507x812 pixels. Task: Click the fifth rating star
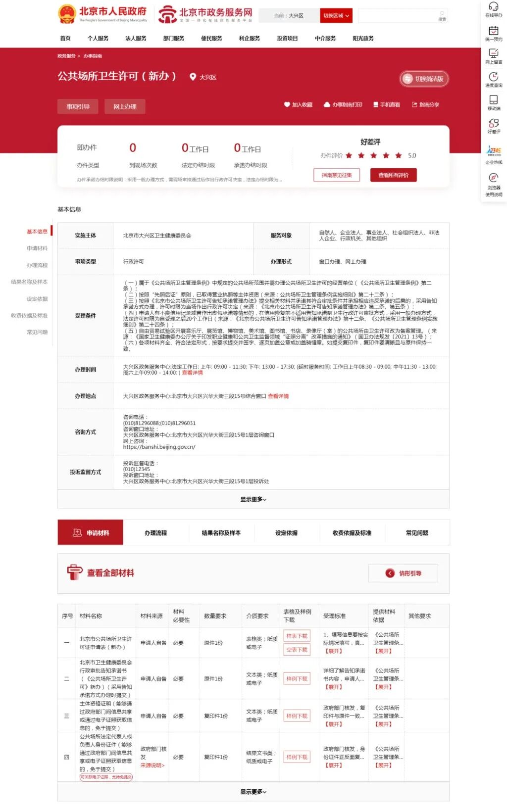point(398,155)
